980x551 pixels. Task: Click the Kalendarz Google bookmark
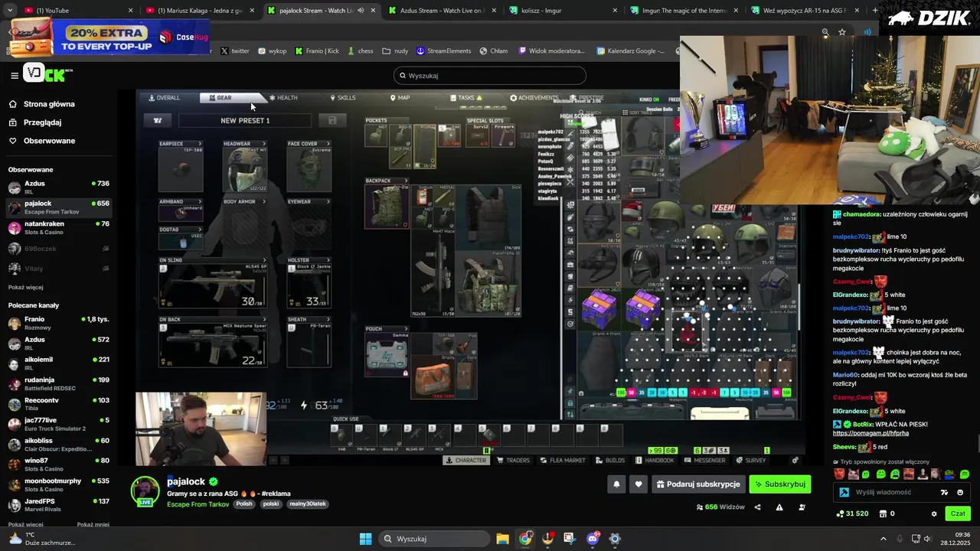pyautogui.click(x=630, y=51)
